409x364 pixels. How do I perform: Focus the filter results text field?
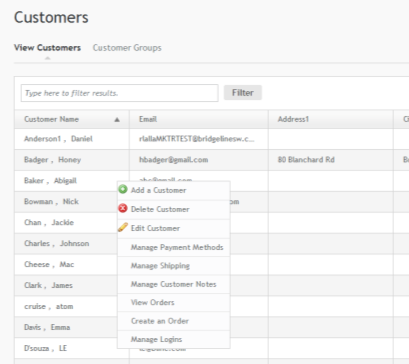(120, 93)
